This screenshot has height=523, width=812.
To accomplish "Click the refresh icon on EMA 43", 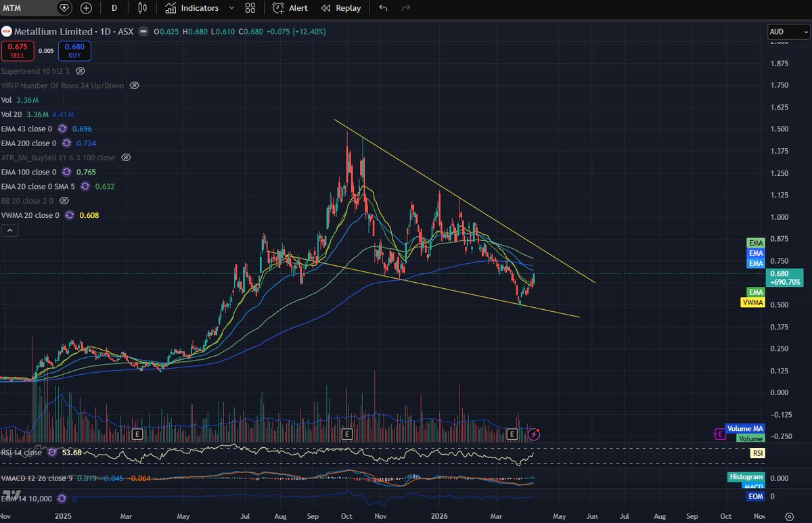I will pyautogui.click(x=62, y=128).
